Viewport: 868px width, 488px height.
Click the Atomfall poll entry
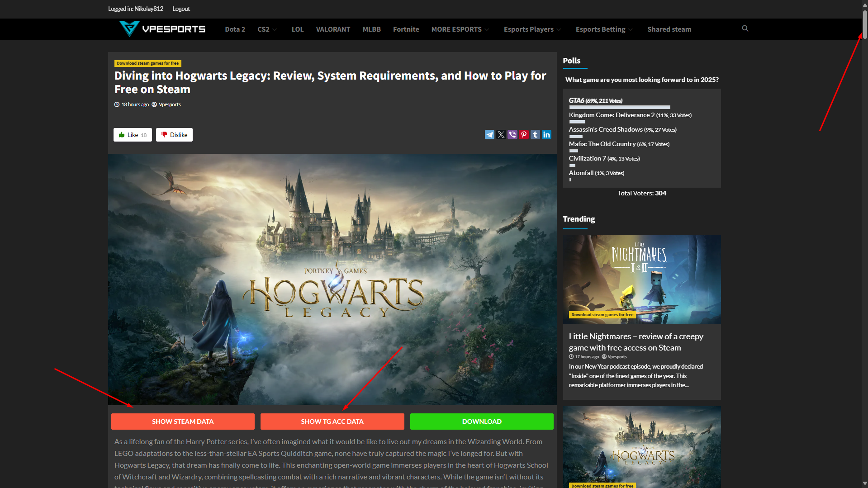[597, 173]
